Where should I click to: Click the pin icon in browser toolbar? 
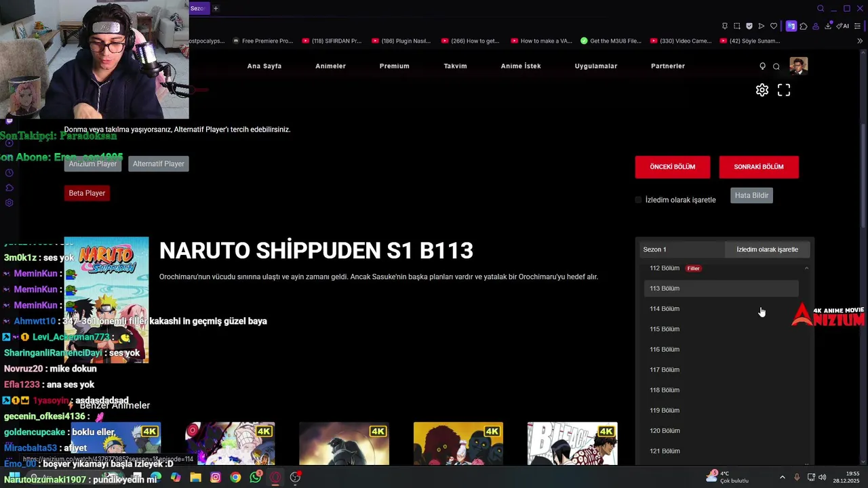725,26
